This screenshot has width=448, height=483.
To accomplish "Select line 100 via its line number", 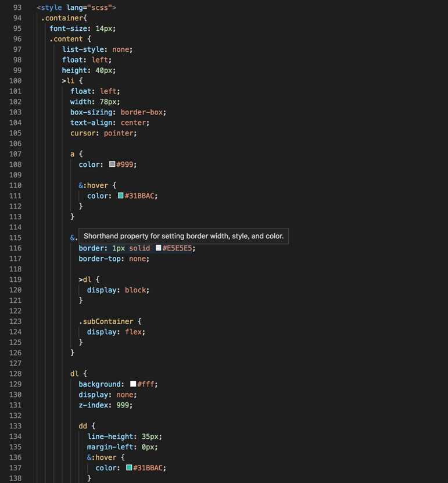I will coord(15,81).
